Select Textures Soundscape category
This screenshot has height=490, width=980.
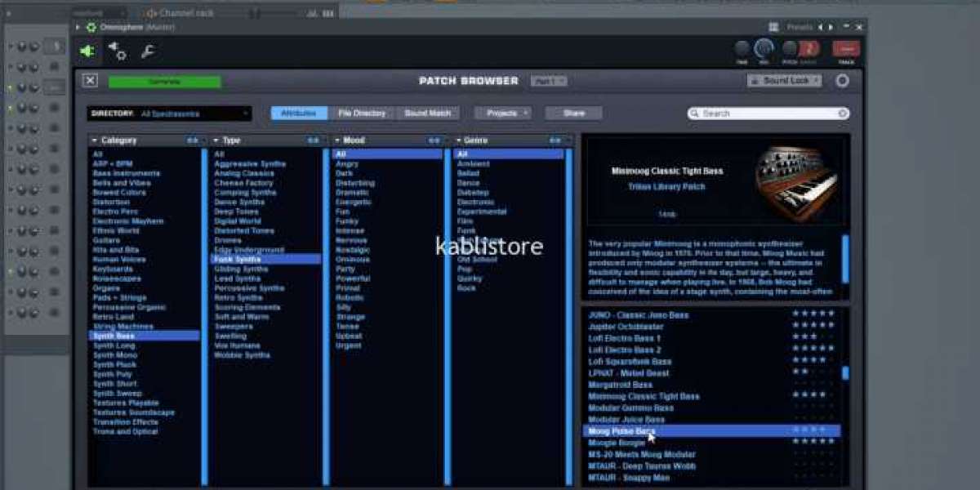coord(133,412)
